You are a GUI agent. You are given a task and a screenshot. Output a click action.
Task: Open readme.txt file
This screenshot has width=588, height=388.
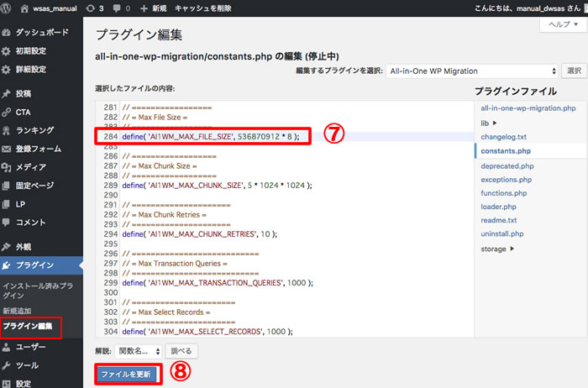click(x=499, y=220)
